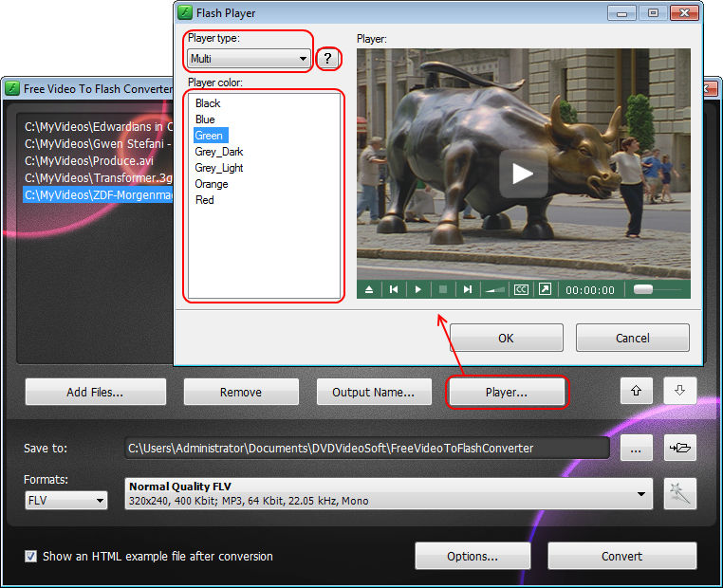
Task: Click the fullscreen arrow icon in player
Action: click(x=545, y=289)
